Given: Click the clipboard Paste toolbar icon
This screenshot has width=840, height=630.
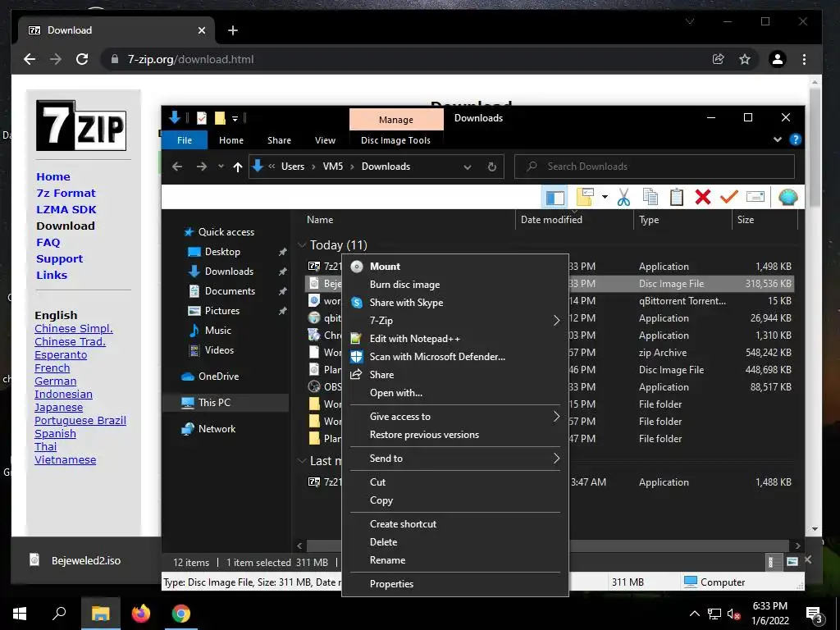Looking at the screenshot, I should point(677,197).
